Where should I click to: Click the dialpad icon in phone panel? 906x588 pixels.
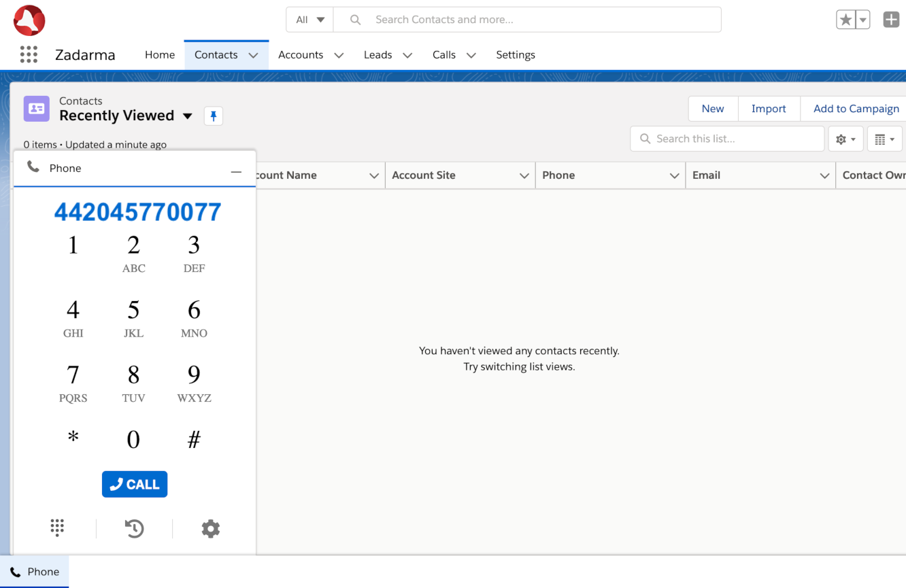pos(57,528)
